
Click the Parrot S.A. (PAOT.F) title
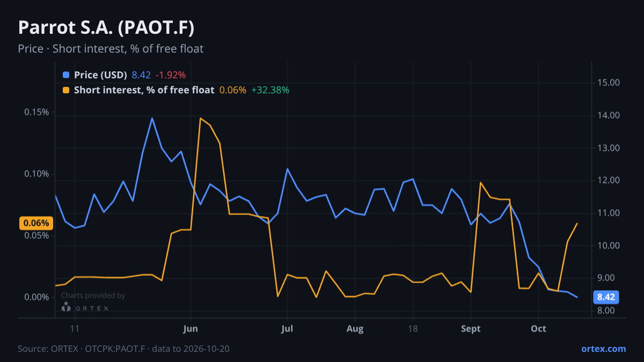coord(106,28)
